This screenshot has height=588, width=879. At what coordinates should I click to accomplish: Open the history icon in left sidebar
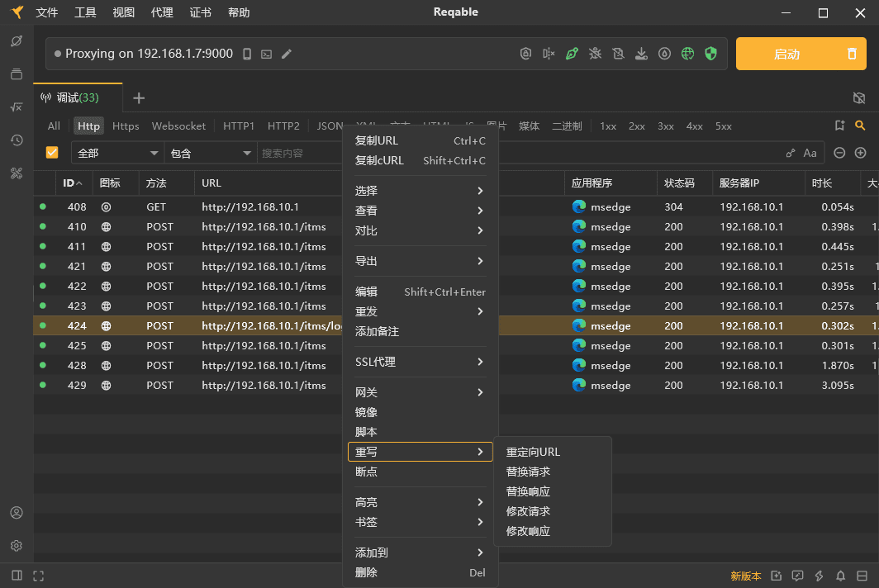[16, 140]
